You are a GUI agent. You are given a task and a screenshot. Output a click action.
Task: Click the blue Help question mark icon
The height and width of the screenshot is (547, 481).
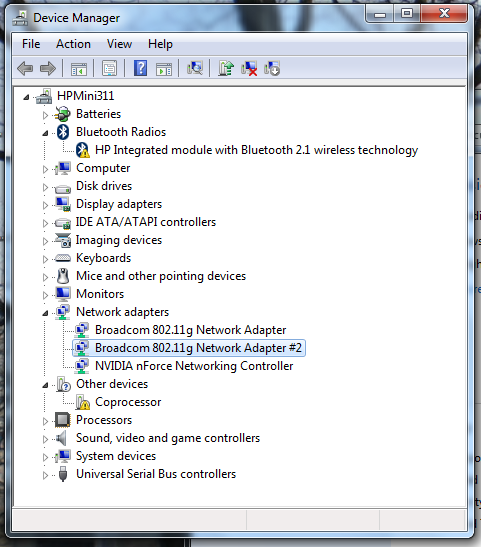point(141,68)
